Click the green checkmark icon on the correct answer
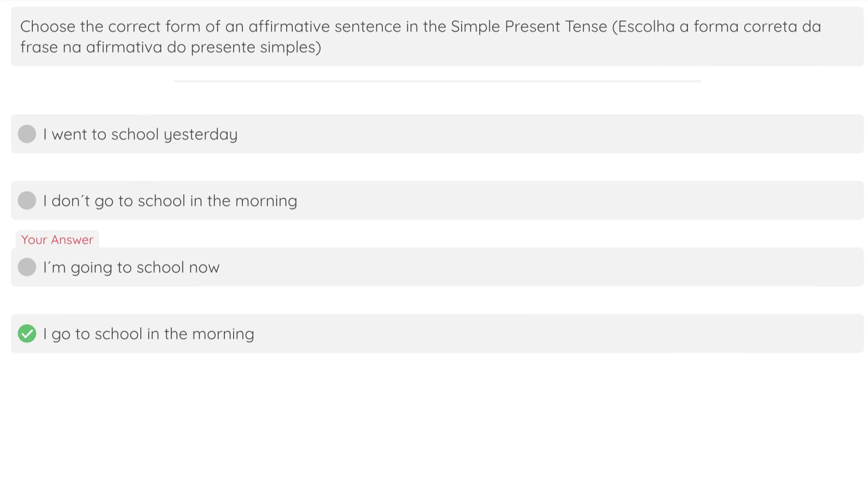 pos(27,333)
